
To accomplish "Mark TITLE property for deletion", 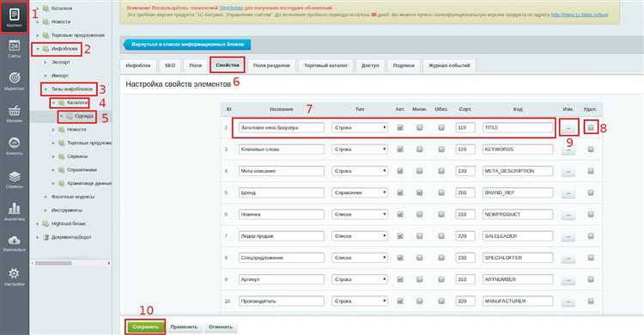I will pyautogui.click(x=591, y=127).
